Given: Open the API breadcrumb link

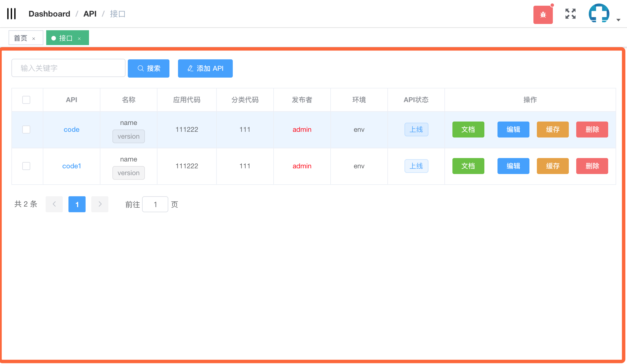Looking at the screenshot, I should pos(90,14).
